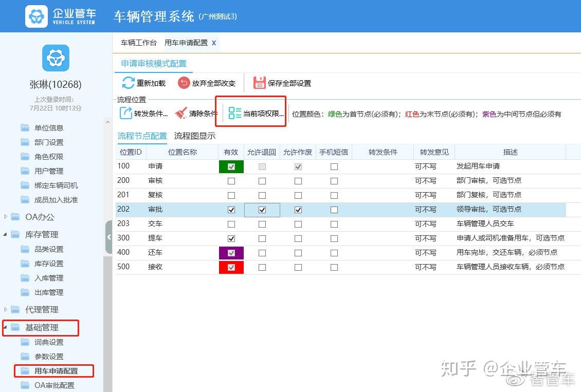Click the 角色权限 folder icon
This screenshot has height=392, width=581.
point(25,157)
